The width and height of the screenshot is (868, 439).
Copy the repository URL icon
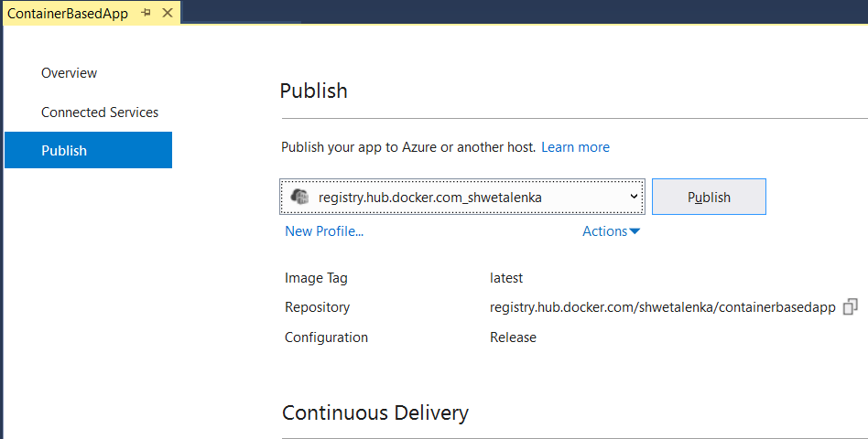(851, 307)
